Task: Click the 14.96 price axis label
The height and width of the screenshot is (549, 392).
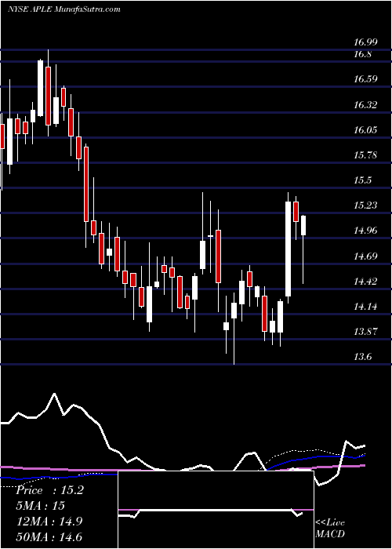Action: (365, 231)
